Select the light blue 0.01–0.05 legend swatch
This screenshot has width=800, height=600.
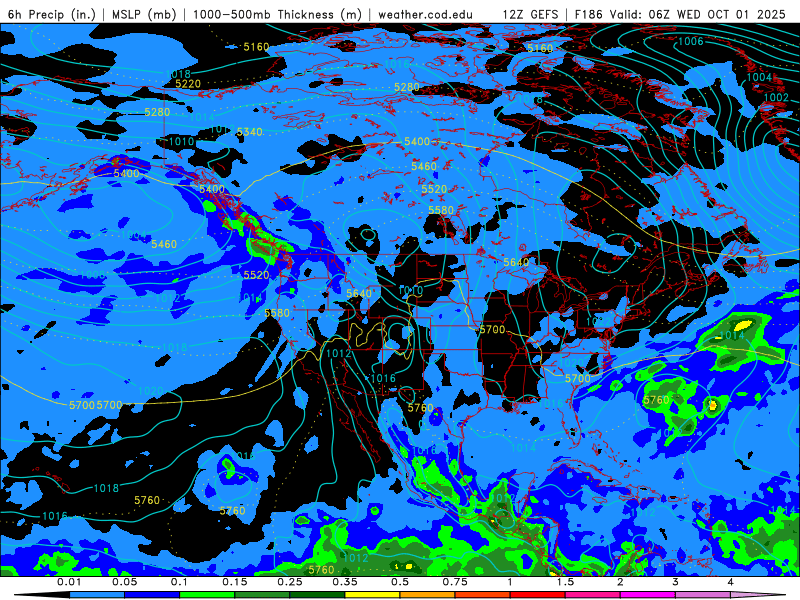pyautogui.click(x=97, y=595)
